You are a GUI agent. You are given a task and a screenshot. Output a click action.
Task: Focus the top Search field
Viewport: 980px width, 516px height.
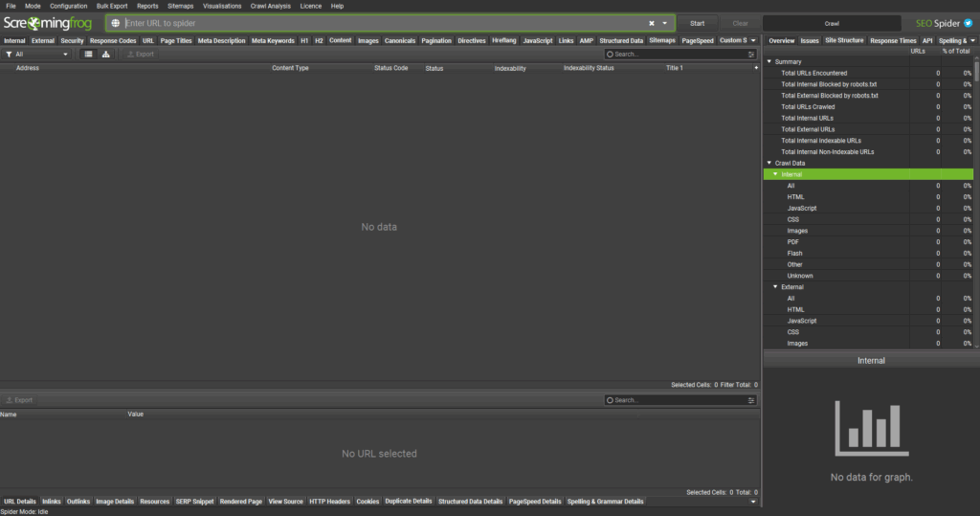(x=680, y=55)
